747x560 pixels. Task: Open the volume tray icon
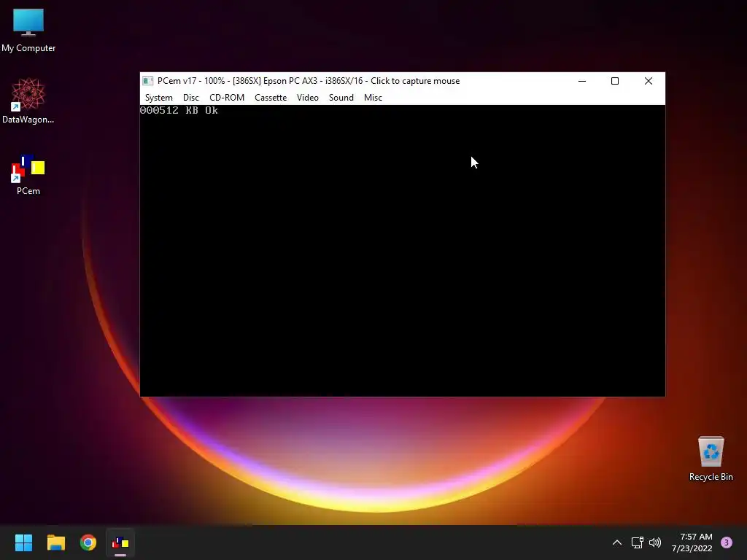(x=655, y=542)
